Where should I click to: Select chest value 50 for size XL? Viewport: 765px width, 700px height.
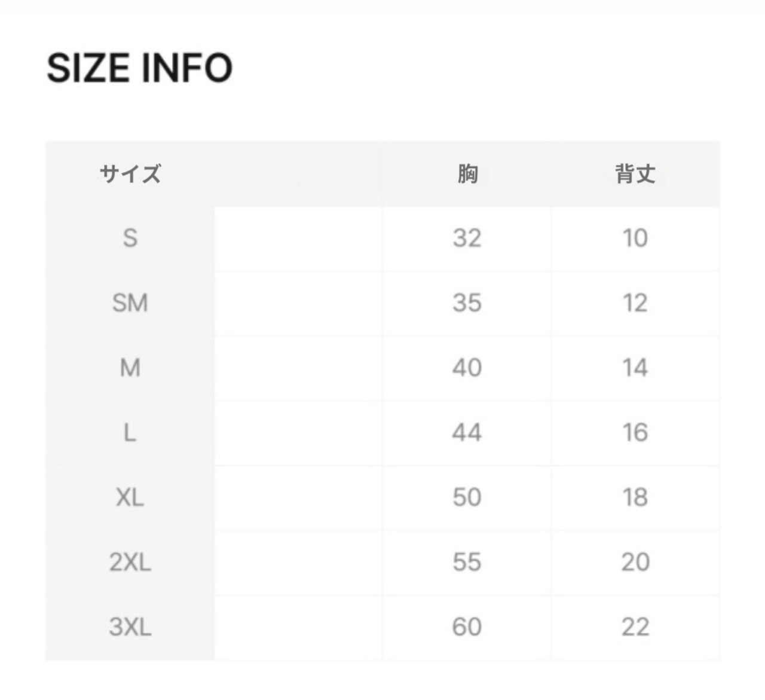pyautogui.click(x=467, y=497)
